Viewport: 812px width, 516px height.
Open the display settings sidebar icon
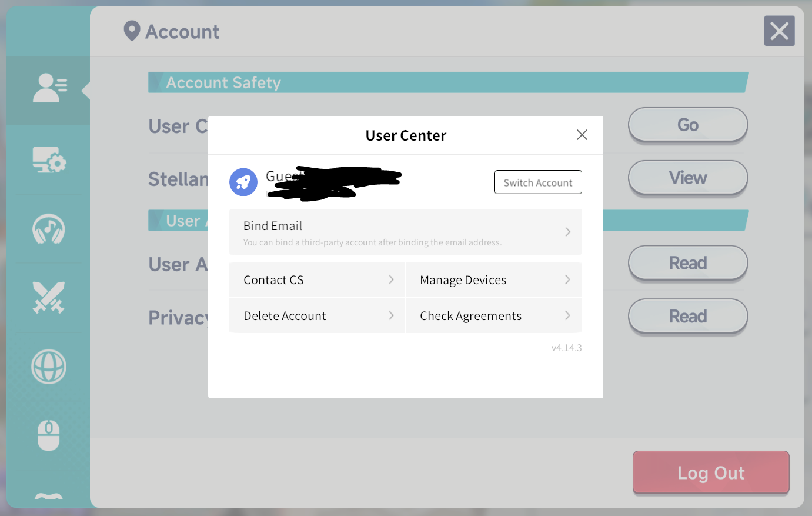[49, 159]
